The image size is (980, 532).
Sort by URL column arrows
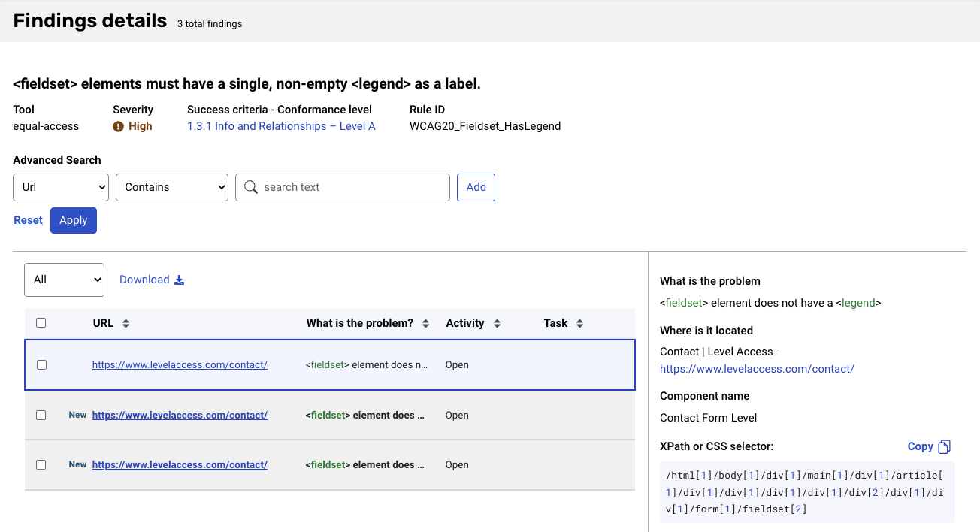[x=126, y=324]
